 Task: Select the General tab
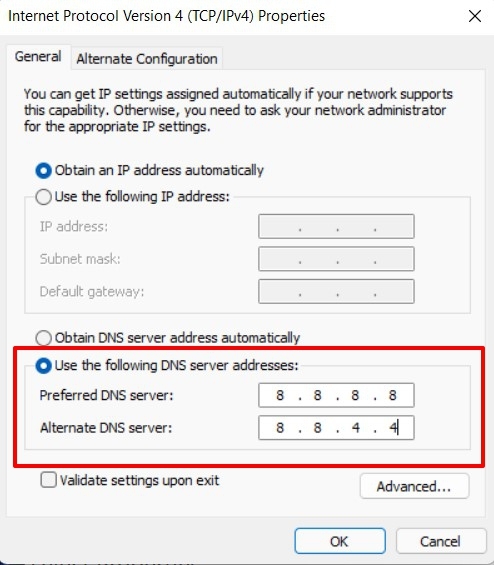pyautogui.click(x=38, y=57)
